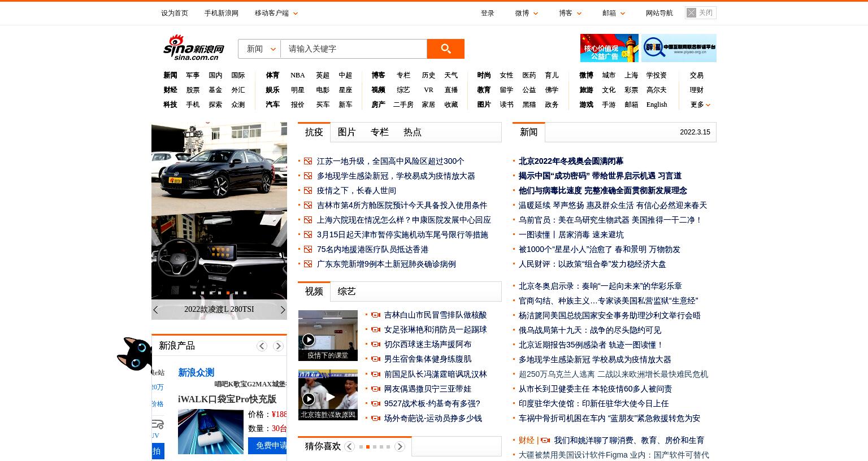Screen dimensions: 868x461
Task: Switch to the 图片 tab
Action: [347, 132]
